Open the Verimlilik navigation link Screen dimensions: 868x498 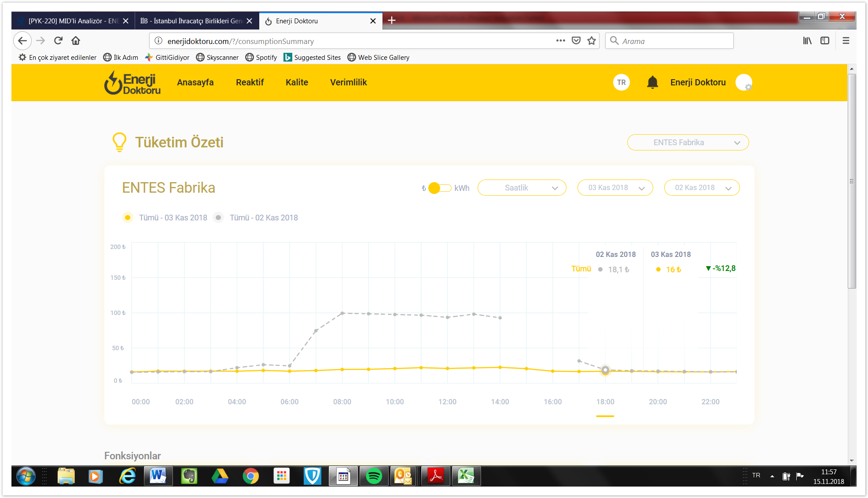tap(348, 82)
